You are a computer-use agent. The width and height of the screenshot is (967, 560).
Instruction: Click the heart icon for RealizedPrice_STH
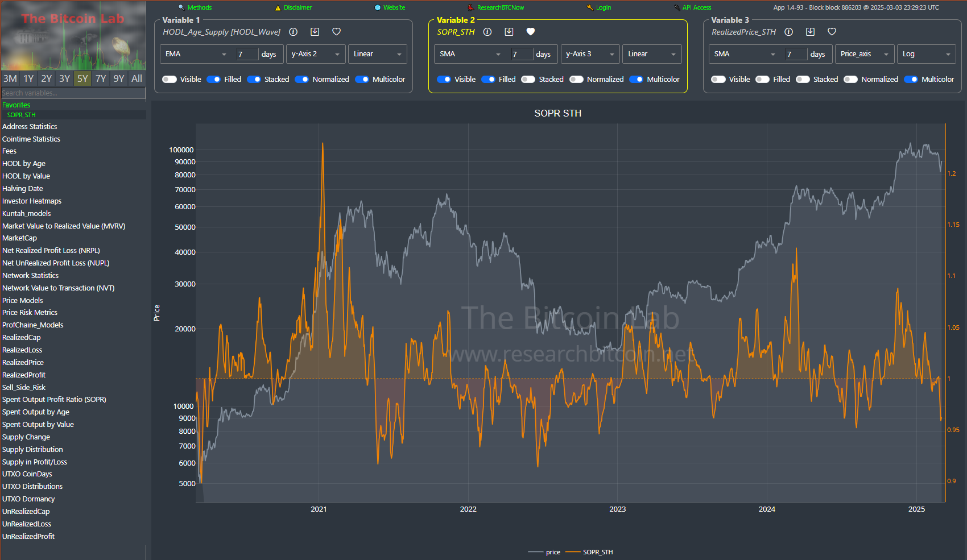(x=832, y=32)
